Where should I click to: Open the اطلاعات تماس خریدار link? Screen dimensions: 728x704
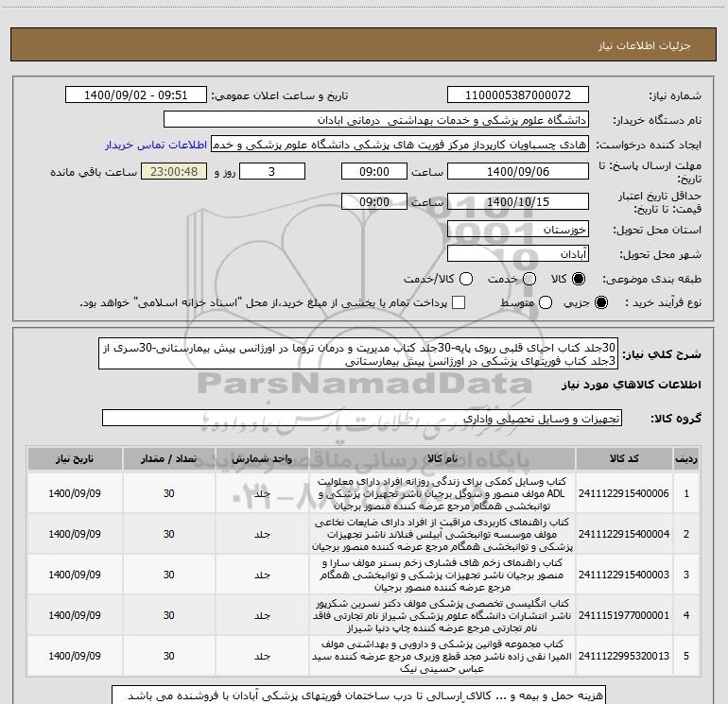tap(156, 145)
